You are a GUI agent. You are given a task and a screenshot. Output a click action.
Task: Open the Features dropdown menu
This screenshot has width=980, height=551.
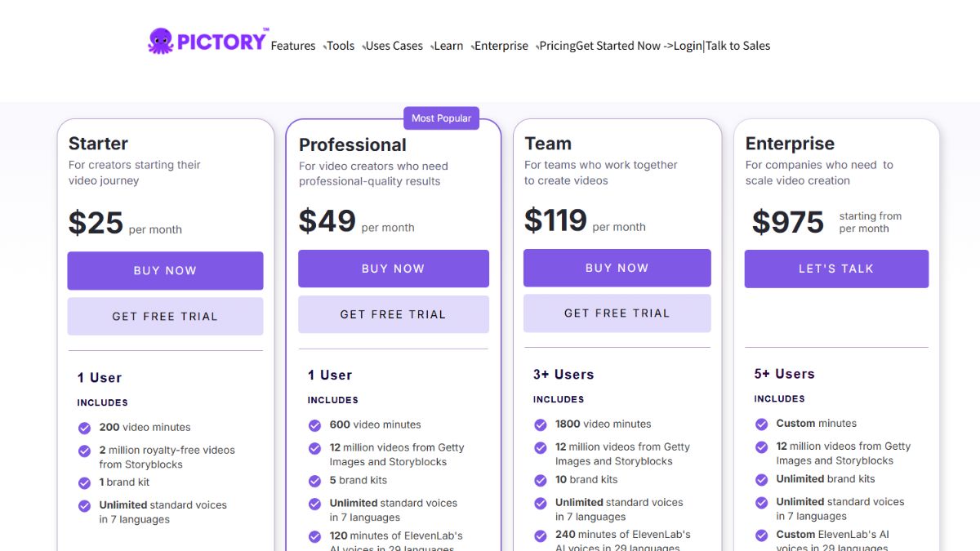point(293,46)
